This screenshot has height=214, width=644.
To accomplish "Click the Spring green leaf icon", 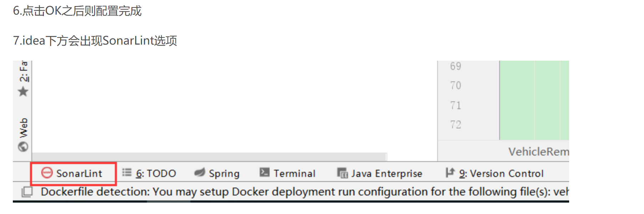I will point(199,173).
